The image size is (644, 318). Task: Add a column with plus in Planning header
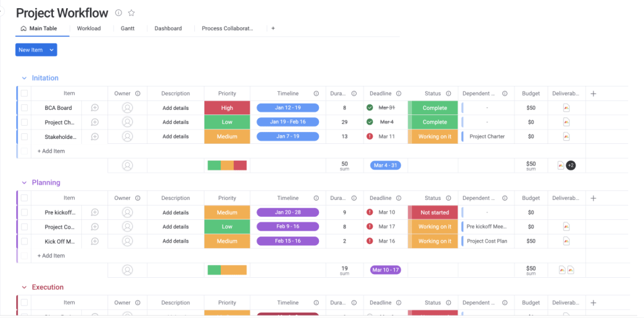[593, 198]
